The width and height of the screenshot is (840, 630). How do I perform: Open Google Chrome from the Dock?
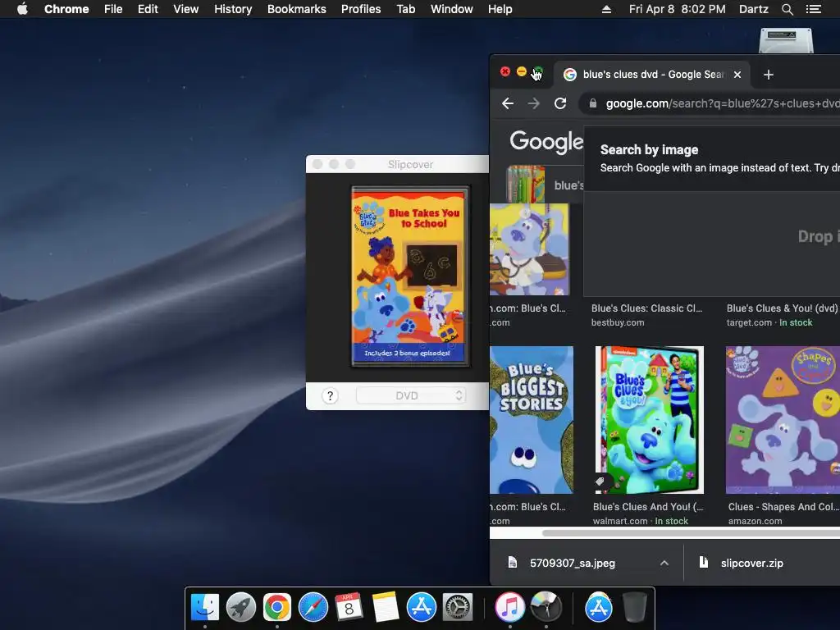click(x=277, y=607)
